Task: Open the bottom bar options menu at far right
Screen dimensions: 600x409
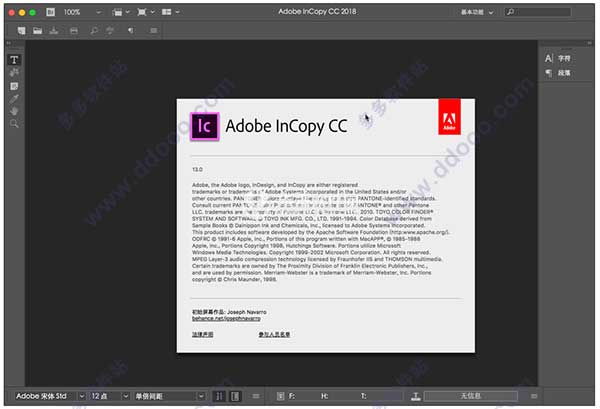Action: 534,396
